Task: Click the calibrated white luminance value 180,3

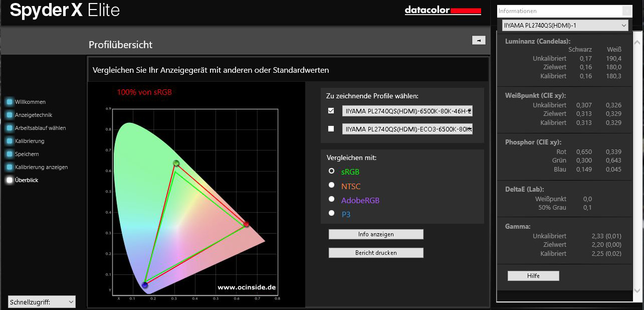Action: [x=613, y=76]
